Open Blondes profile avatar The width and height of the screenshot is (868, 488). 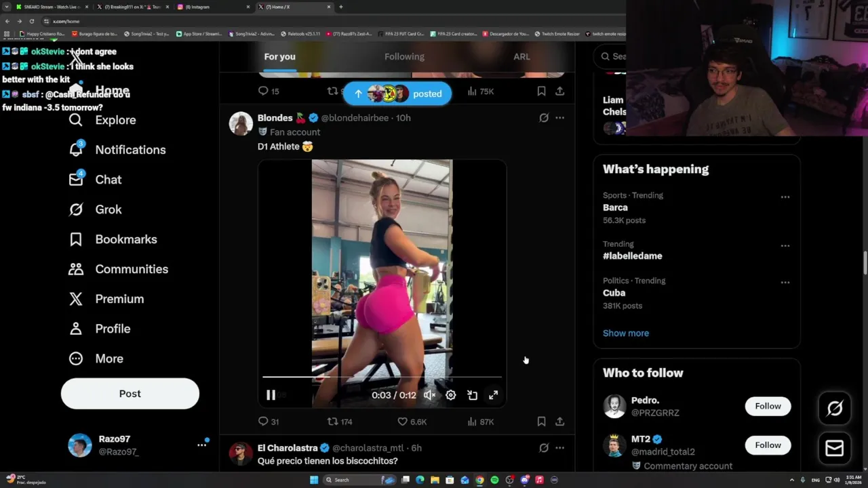pos(241,124)
